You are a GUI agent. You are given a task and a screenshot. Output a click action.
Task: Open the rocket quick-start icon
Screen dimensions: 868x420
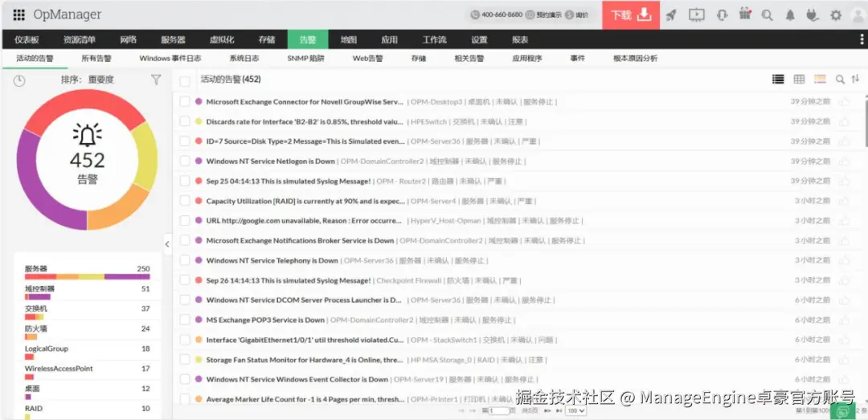coord(671,15)
